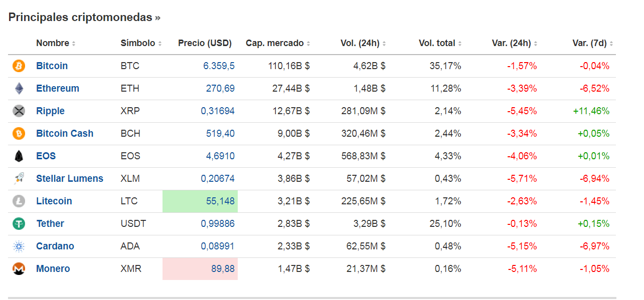Open the Ethereum name link

58,89
